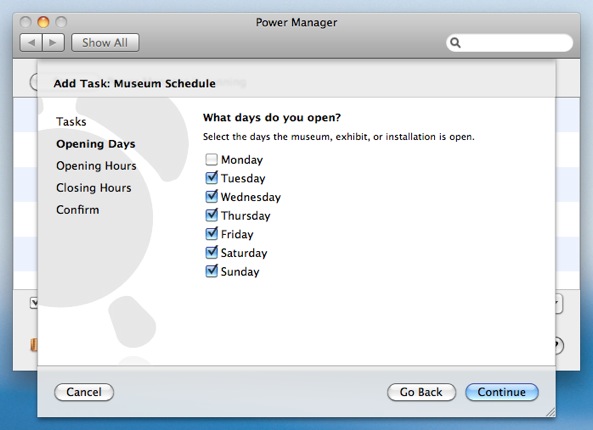Image resolution: width=593 pixels, height=430 pixels.
Task: Select the Confirm step
Action: [78, 210]
